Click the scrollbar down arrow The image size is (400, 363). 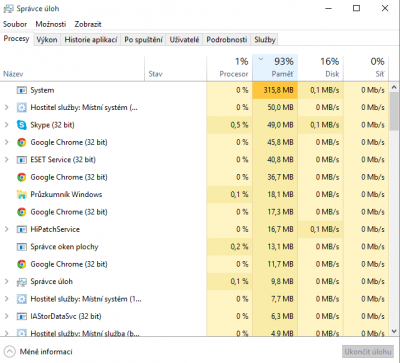pos(394,331)
